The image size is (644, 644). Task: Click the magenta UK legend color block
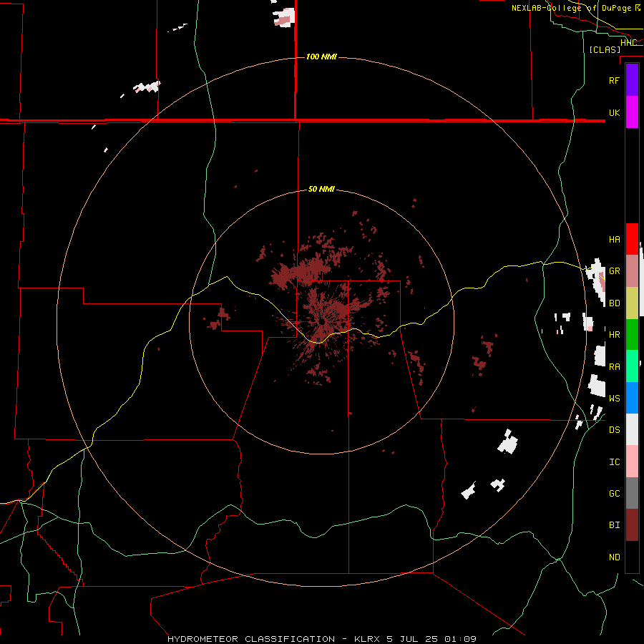pyautogui.click(x=632, y=112)
